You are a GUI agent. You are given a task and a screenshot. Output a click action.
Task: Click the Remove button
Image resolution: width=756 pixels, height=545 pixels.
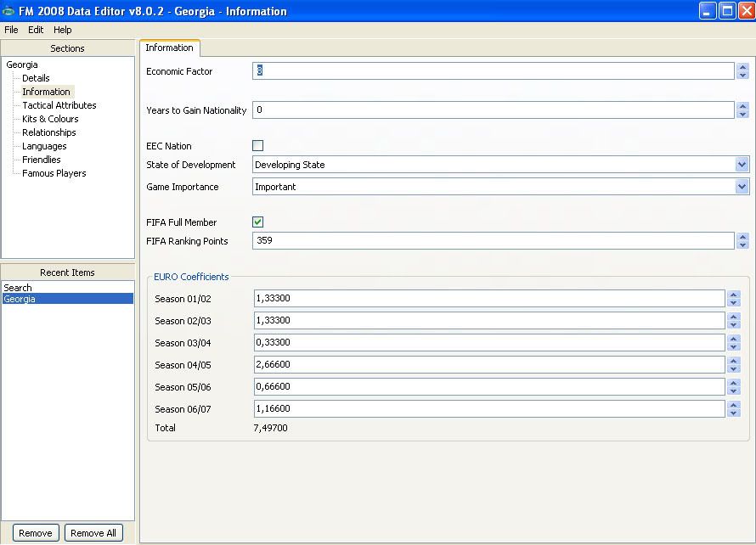click(36, 533)
